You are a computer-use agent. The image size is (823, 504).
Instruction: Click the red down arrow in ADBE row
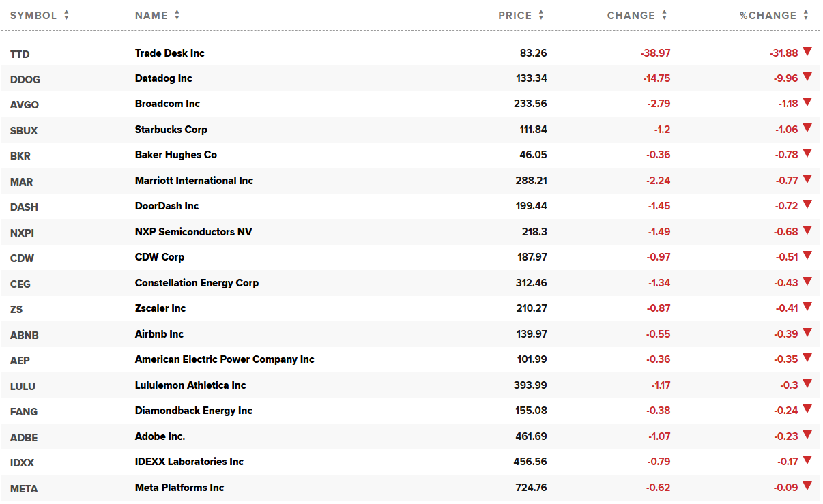(807, 435)
